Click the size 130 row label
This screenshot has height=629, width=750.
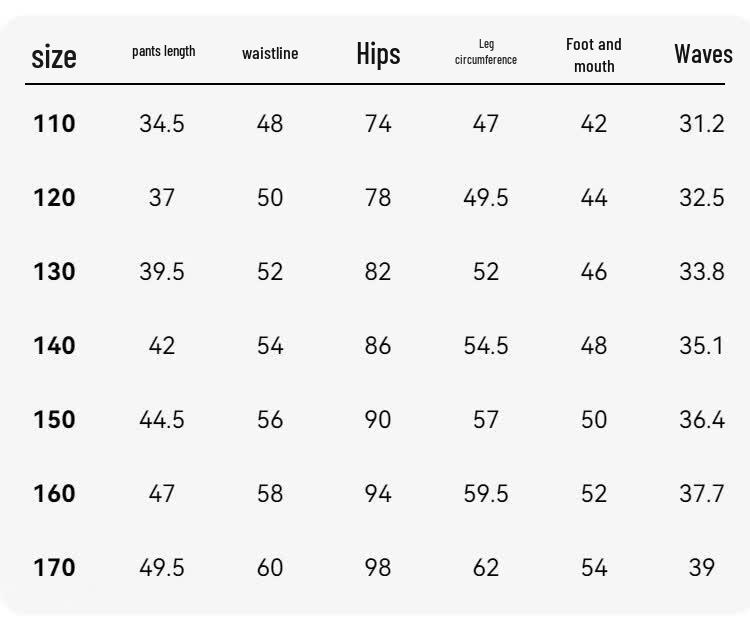coord(54,271)
